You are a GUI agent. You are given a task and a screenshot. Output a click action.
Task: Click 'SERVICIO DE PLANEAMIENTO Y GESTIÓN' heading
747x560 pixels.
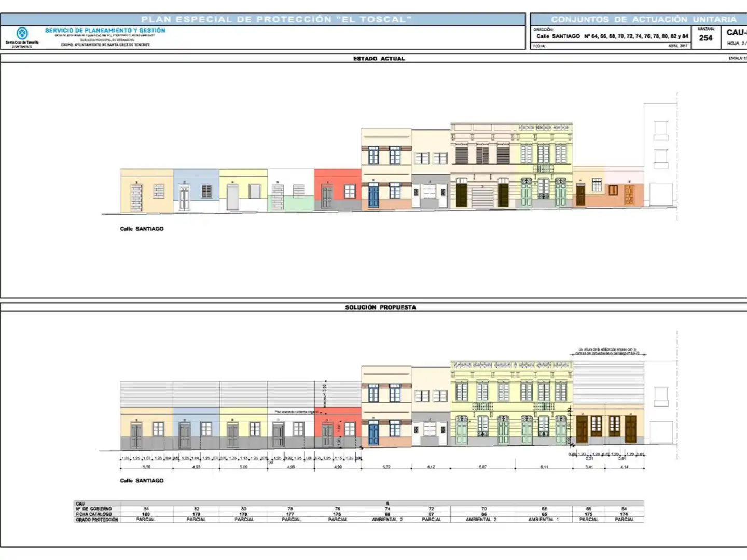coord(105,31)
